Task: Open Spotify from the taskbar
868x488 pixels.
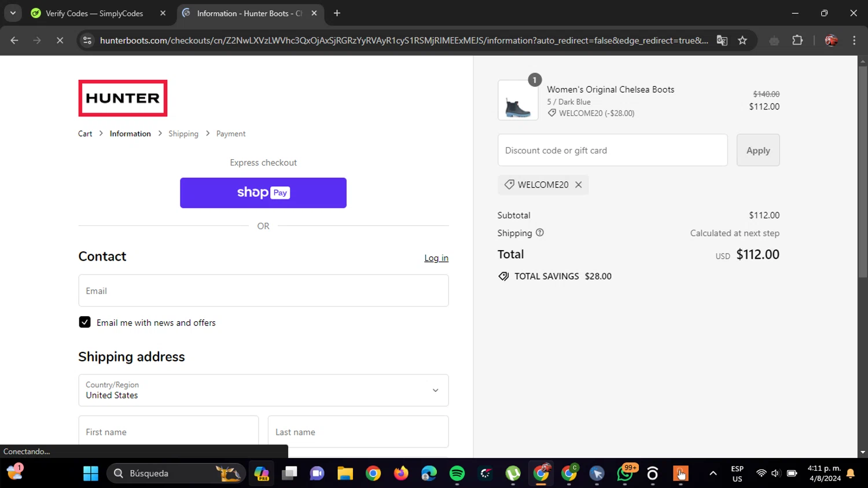Action: coord(457,474)
